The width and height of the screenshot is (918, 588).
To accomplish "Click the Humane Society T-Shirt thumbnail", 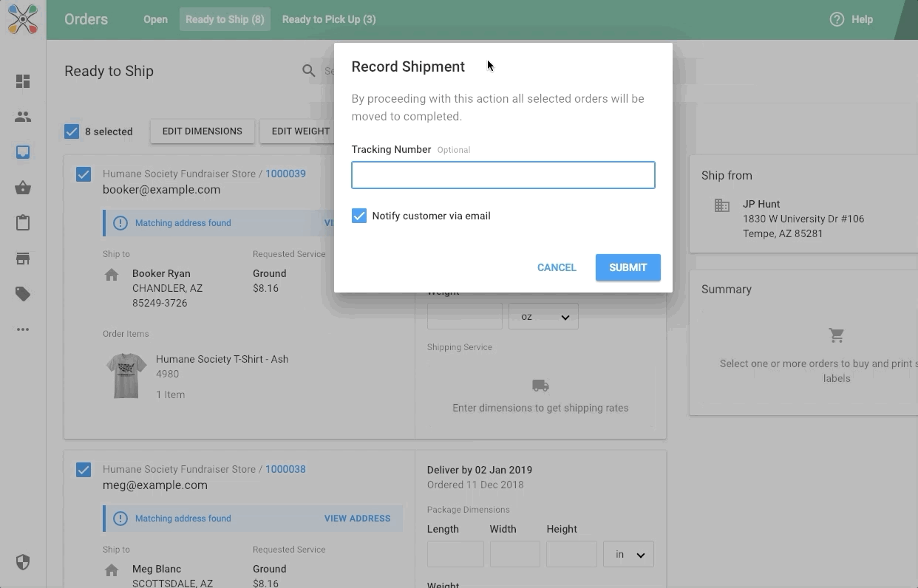I will [x=125, y=376].
